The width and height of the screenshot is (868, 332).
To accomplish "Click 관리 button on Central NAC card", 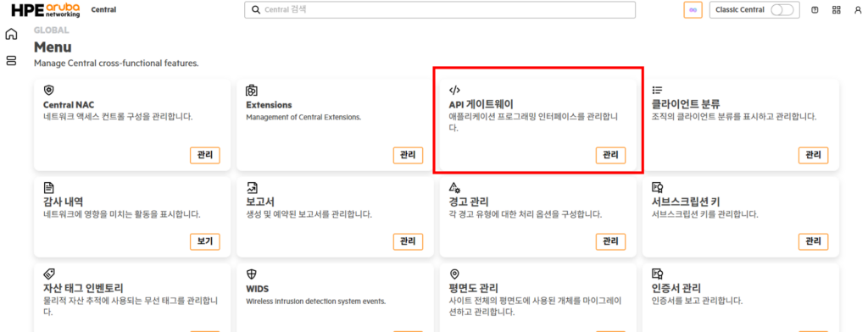I will coord(205,156).
